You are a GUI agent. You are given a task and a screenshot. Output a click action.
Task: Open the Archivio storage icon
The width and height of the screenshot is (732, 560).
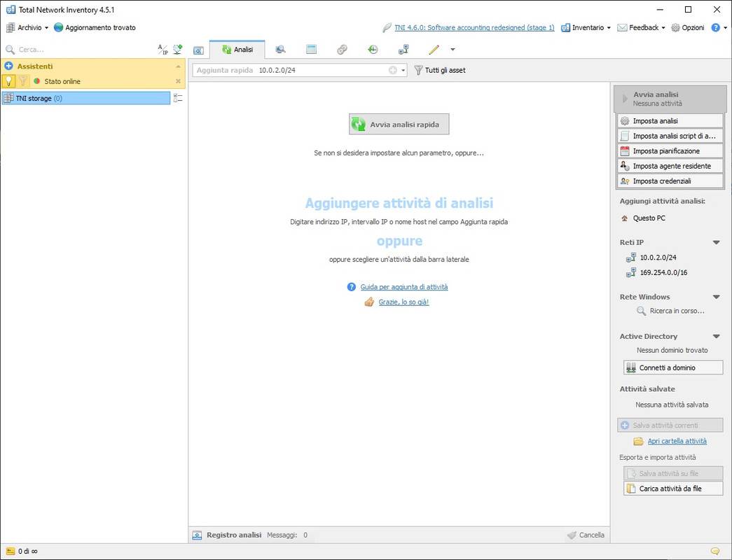tap(11, 27)
